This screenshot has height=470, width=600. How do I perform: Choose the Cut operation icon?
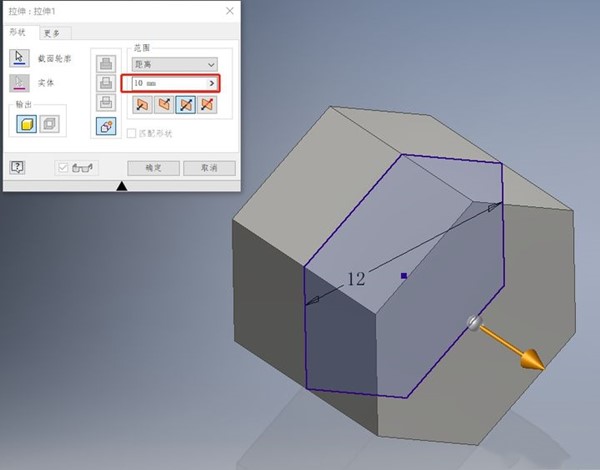(106, 83)
